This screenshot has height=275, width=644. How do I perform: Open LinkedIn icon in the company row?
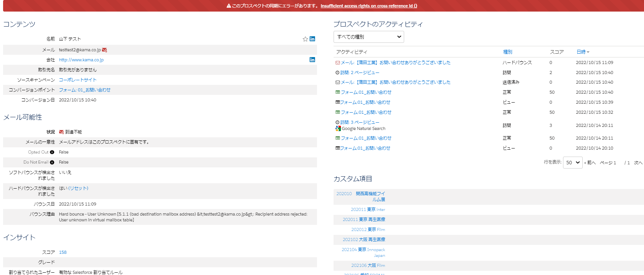pos(312,60)
